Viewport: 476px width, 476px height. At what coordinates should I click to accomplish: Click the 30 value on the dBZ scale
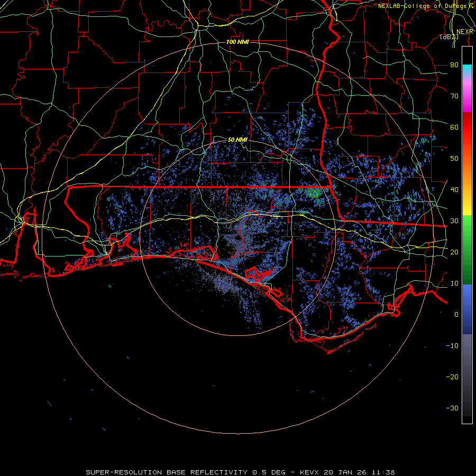point(454,221)
